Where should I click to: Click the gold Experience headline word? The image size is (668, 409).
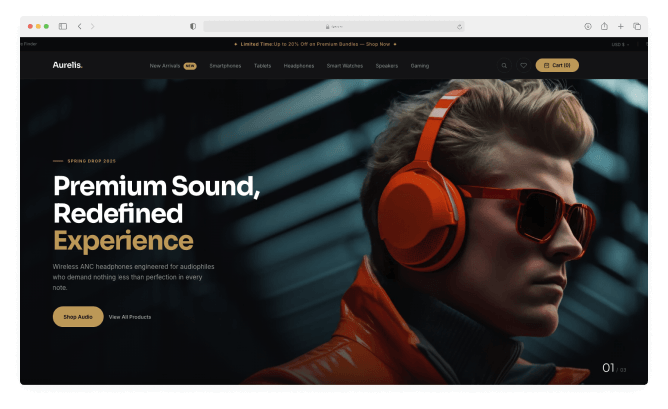click(x=124, y=241)
